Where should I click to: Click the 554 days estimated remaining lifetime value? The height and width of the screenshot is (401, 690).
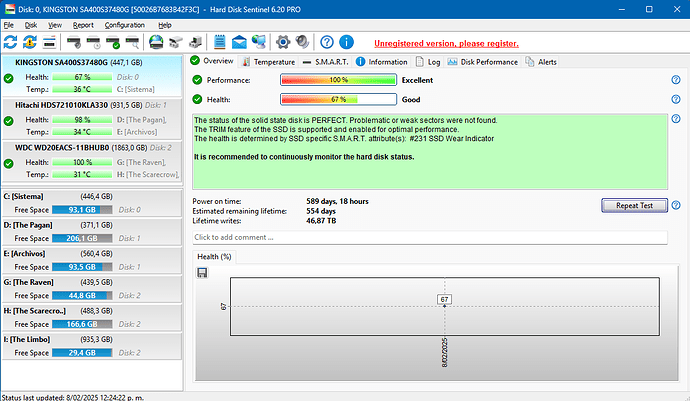coord(321,211)
